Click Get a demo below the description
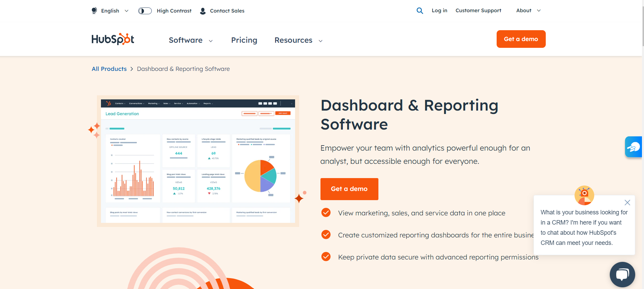 point(349,189)
